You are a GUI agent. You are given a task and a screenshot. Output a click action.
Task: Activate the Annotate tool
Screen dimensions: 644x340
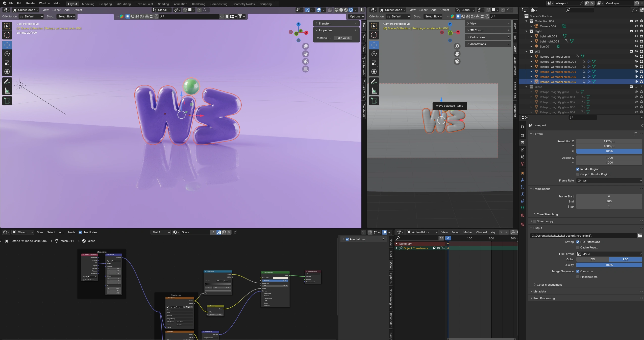point(7,81)
